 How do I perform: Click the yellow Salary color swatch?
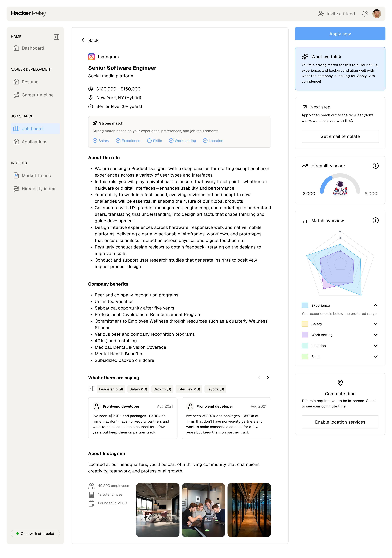point(305,324)
